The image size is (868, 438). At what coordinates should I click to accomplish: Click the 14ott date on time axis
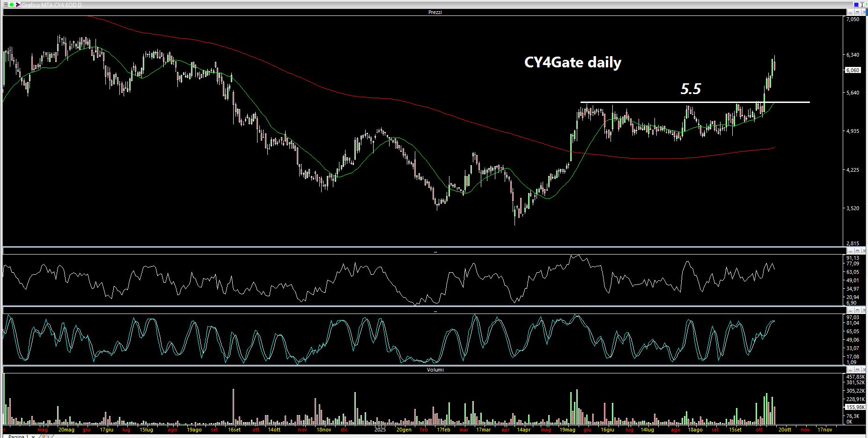pos(274,430)
